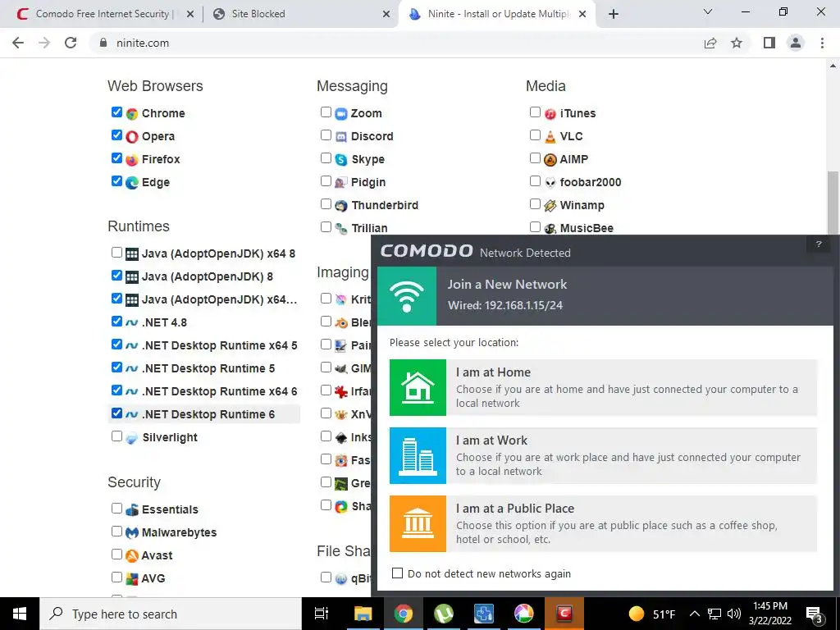The height and width of the screenshot is (630, 840).
Task: Check the Zoom checkbox
Action: tap(326, 112)
